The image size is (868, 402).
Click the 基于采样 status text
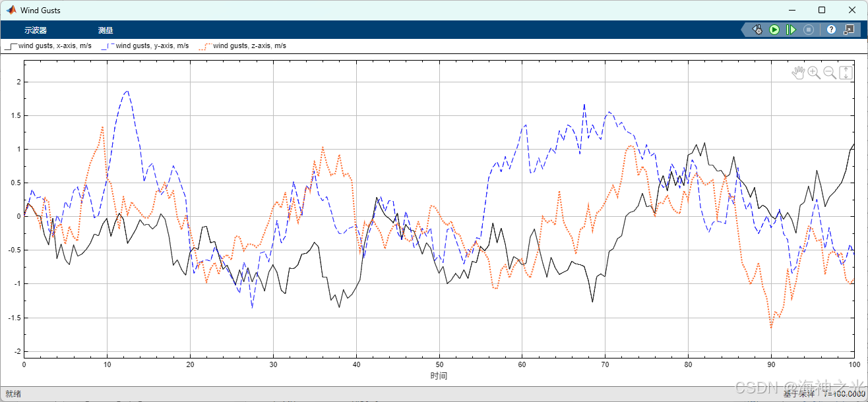coord(800,394)
